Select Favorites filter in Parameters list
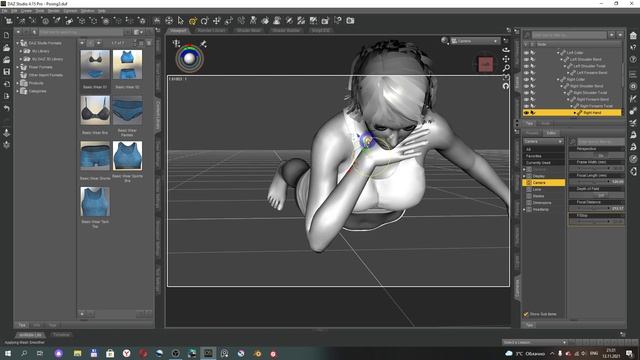The height and width of the screenshot is (360, 640). [543, 156]
